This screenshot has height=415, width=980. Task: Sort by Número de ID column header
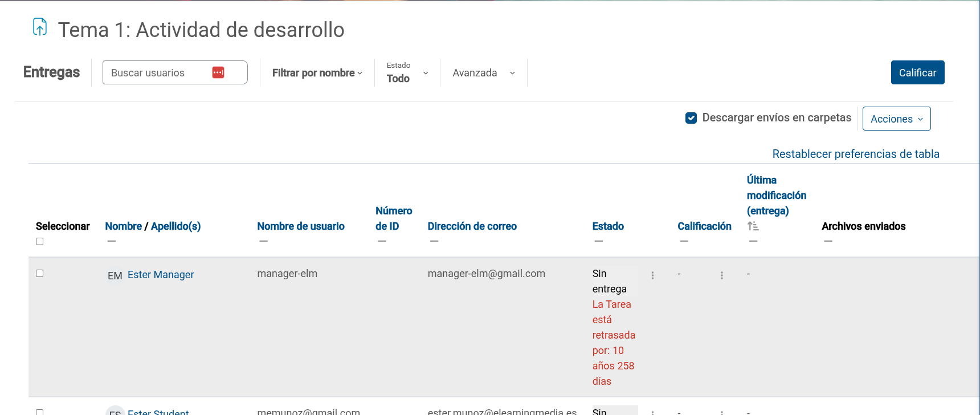click(x=394, y=218)
